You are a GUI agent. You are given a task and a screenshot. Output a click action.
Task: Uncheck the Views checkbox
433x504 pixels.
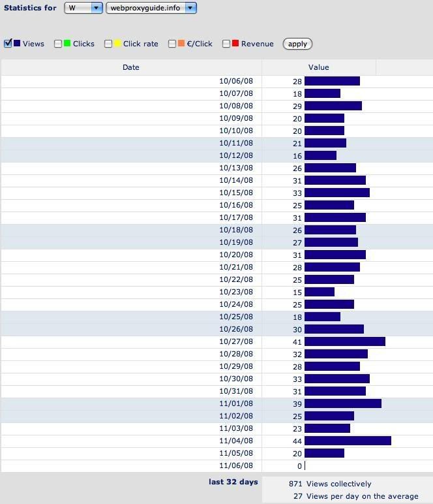8,44
